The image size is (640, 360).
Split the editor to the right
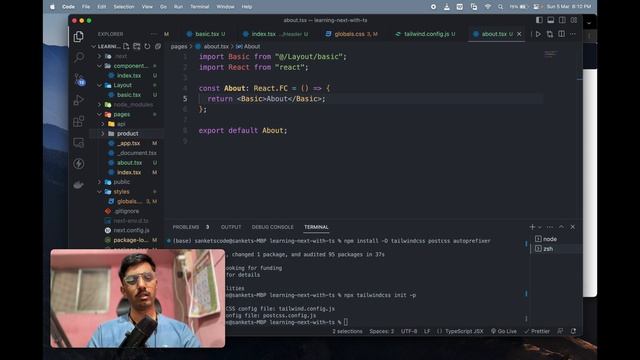pyautogui.click(x=562, y=34)
